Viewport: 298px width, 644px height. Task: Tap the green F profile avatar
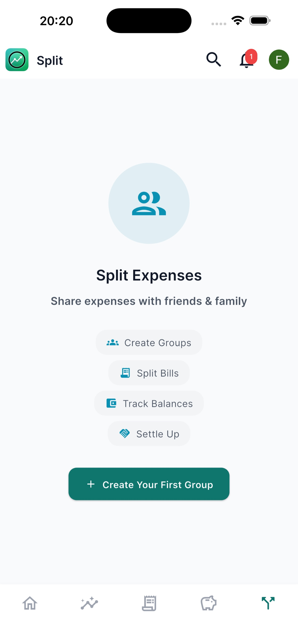pyautogui.click(x=279, y=59)
